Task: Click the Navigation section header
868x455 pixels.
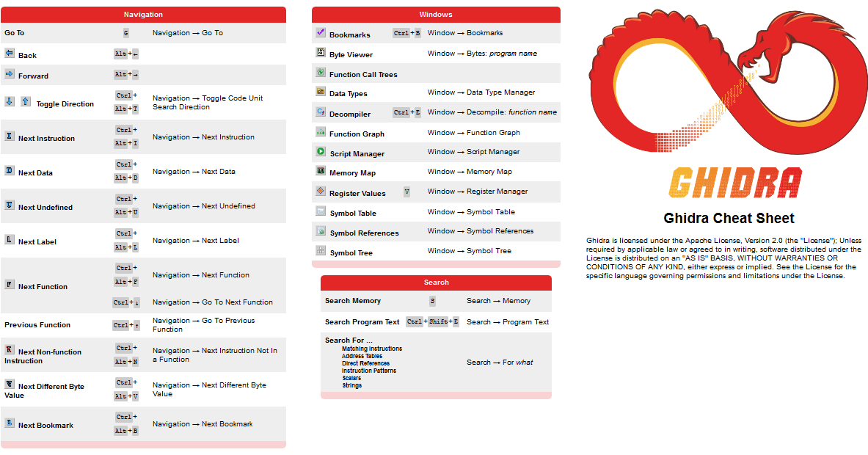Action: pos(143,15)
